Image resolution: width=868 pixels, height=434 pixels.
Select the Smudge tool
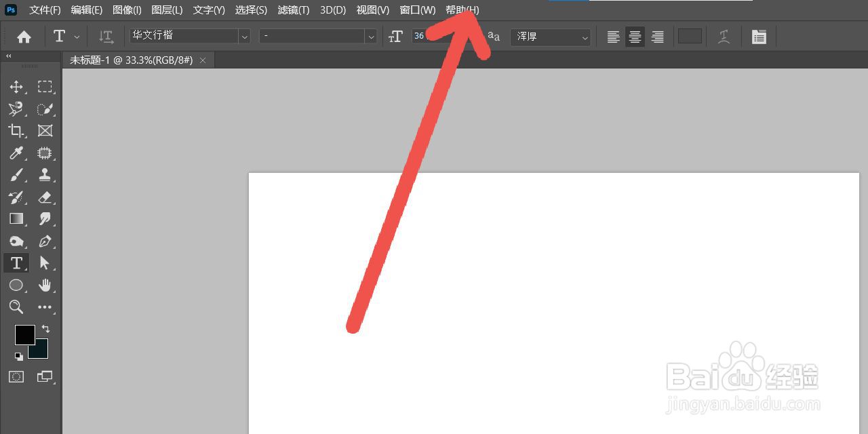[45, 219]
